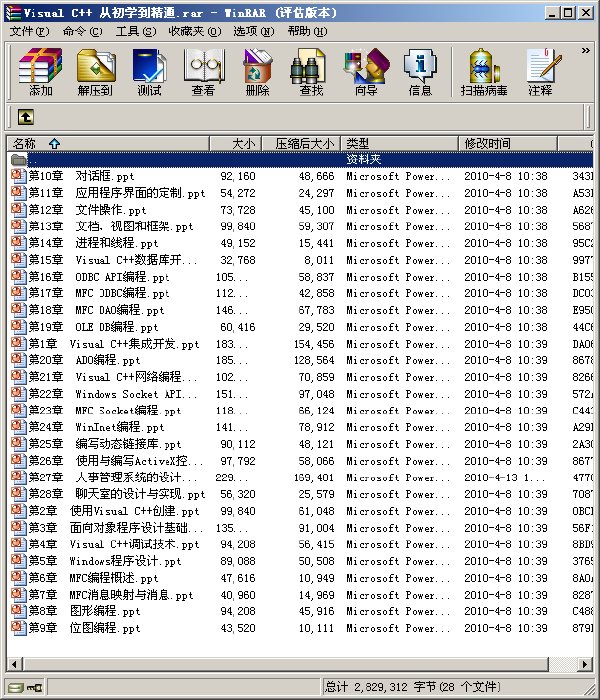The height and width of the screenshot is (700, 600).
Task: Open the 查找 (Find) binoculars tool
Action: coord(311,72)
